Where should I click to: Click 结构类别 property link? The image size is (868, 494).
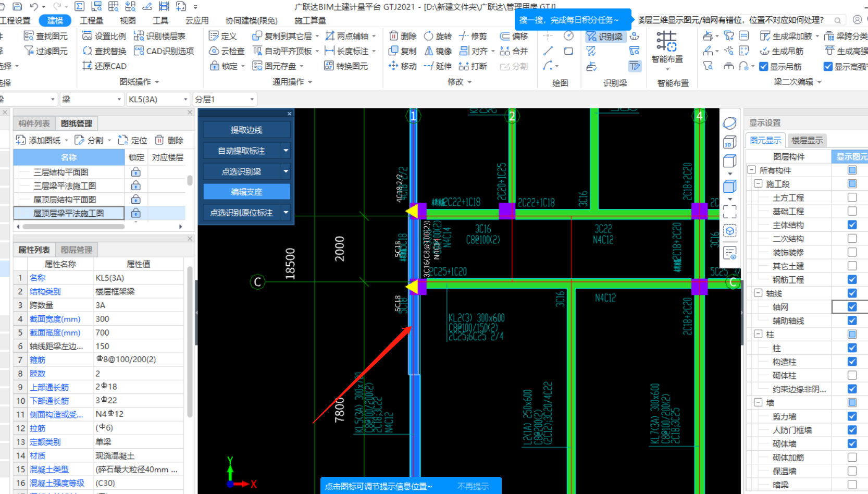[x=45, y=291]
